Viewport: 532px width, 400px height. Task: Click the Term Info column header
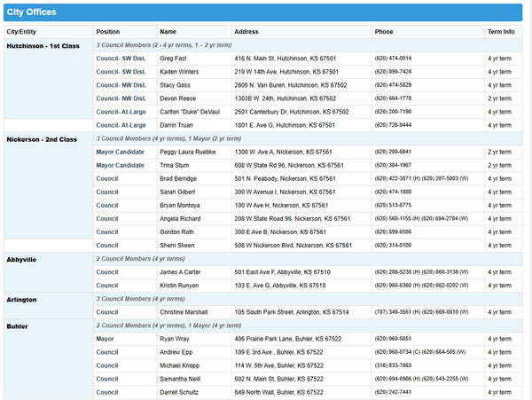[501, 32]
